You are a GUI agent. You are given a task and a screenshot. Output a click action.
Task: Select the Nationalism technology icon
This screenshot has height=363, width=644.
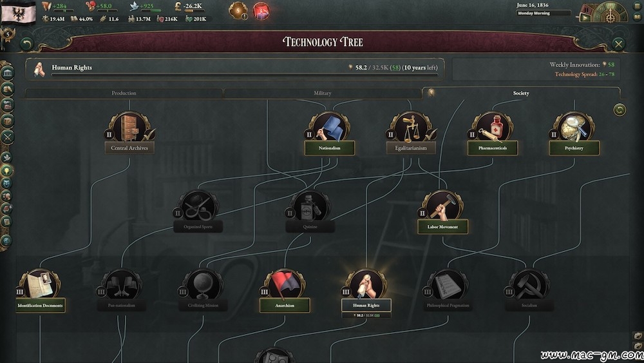point(329,128)
